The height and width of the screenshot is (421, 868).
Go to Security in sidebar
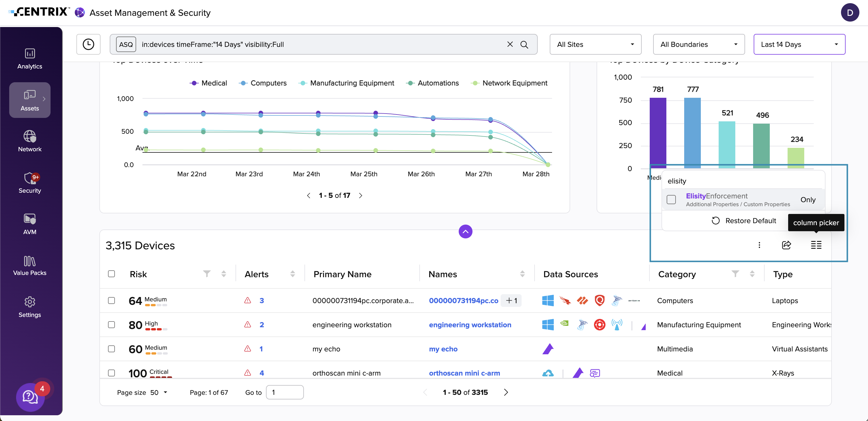pos(30,183)
